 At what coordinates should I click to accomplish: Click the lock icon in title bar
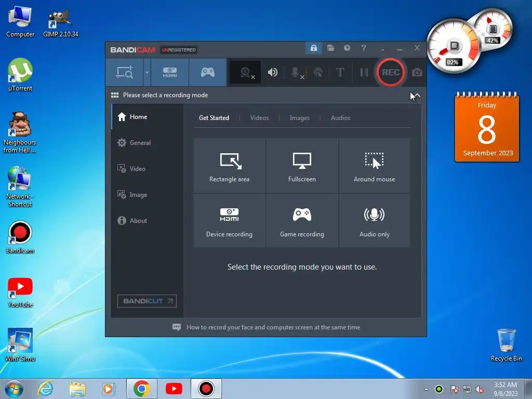click(313, 48)
